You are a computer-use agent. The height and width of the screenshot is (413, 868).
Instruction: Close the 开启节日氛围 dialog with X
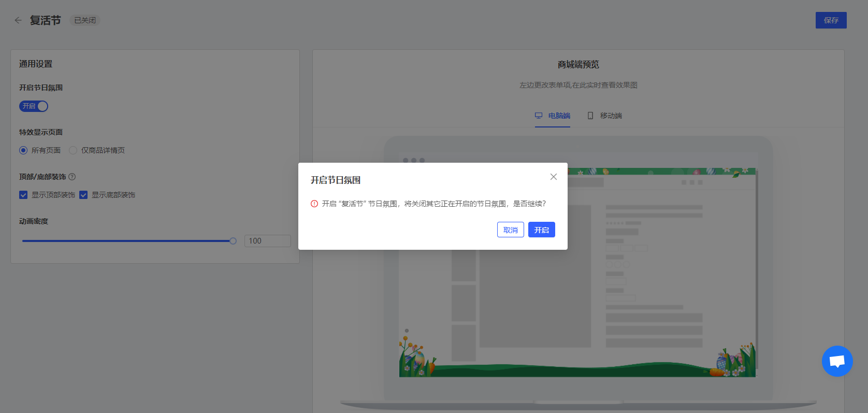pyautogui.click(x=553, y=177)
